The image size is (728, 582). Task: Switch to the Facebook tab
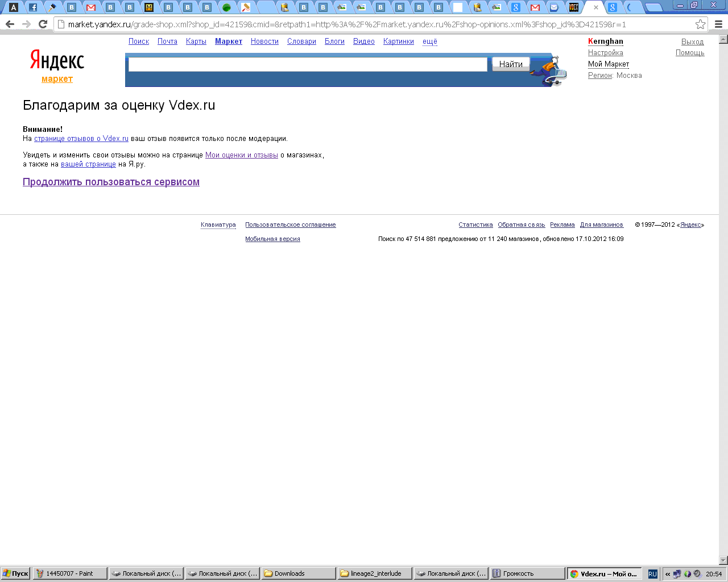coord(33,7)
